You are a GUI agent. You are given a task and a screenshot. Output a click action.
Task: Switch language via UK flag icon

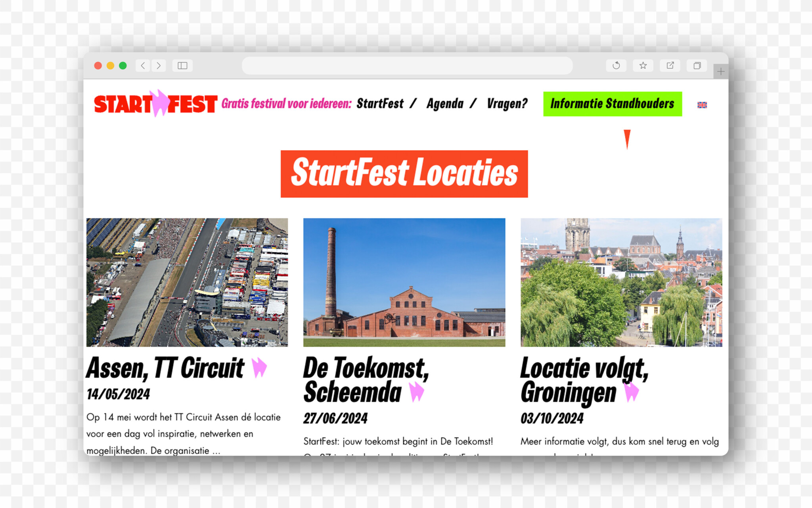pos(702,105)
